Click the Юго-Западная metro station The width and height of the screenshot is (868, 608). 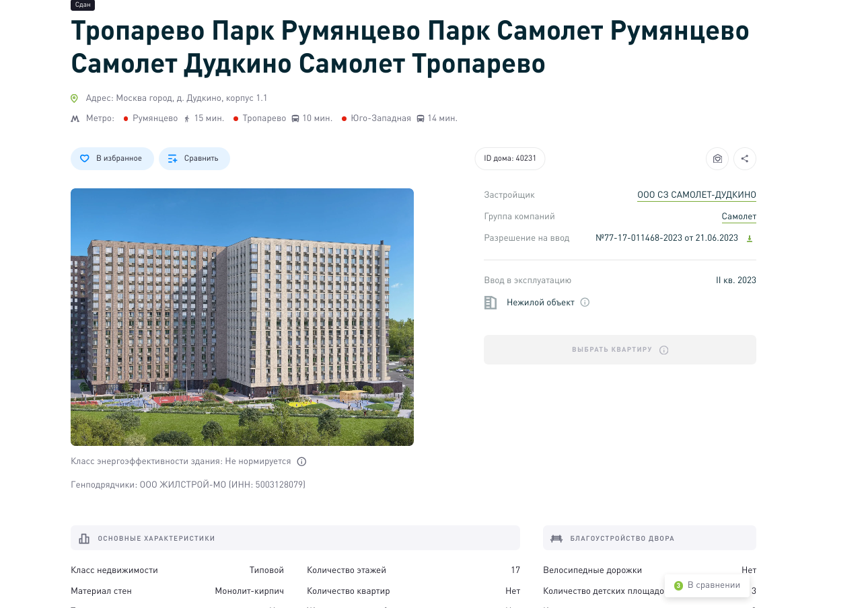381,118
